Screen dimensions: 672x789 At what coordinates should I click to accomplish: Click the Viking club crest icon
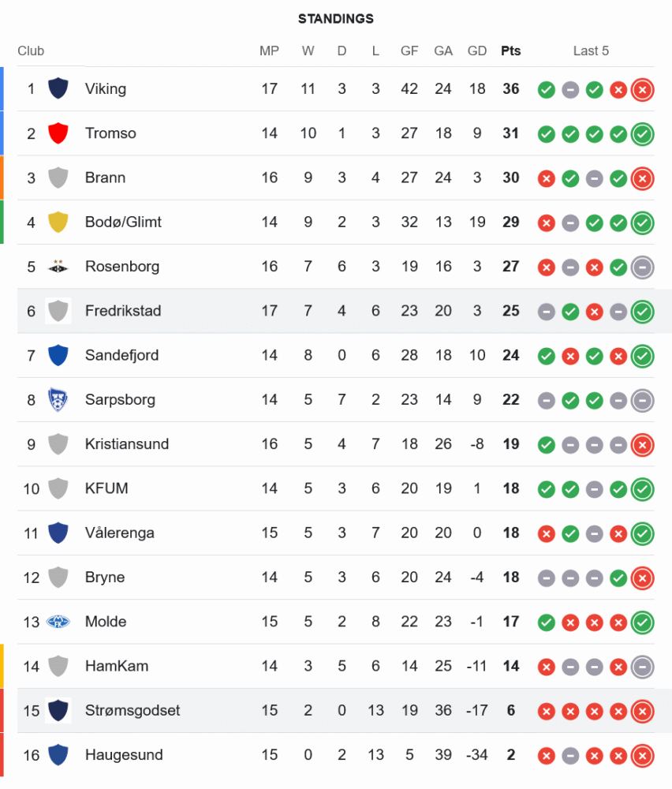(x=58, y=88)
